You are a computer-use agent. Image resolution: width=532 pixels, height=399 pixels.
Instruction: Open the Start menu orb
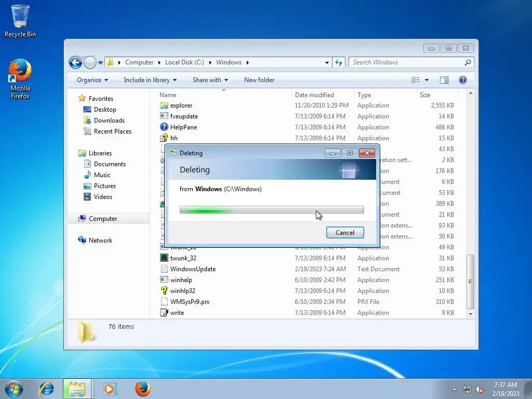pos(14,389)
